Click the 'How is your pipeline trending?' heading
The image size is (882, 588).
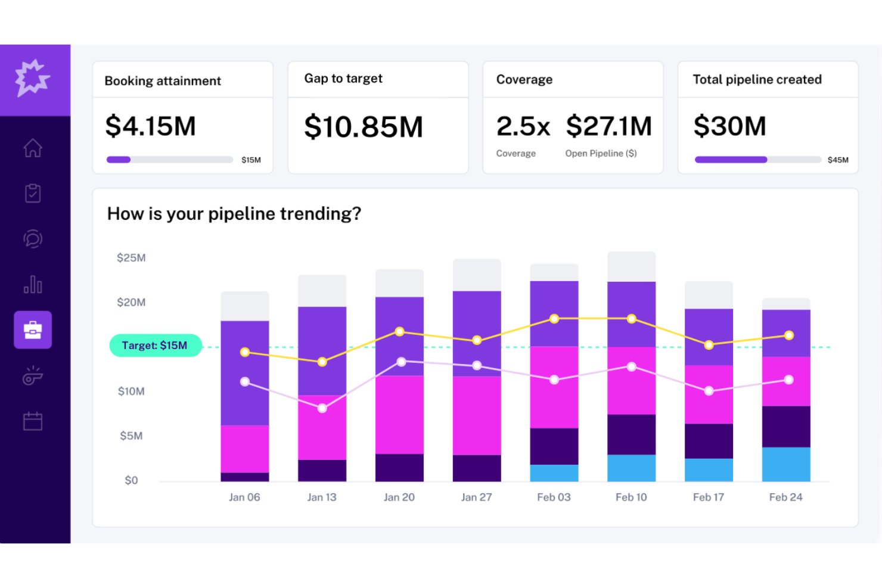coord(234,214)
